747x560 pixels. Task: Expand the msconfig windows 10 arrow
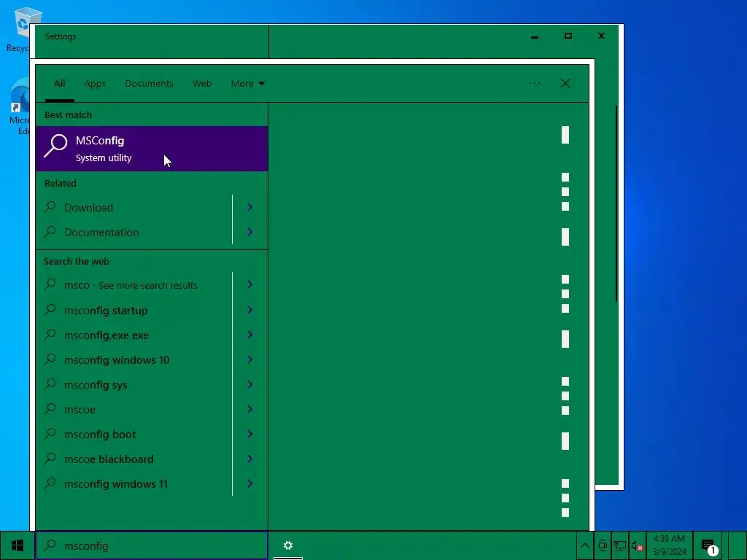pos(249,359)
